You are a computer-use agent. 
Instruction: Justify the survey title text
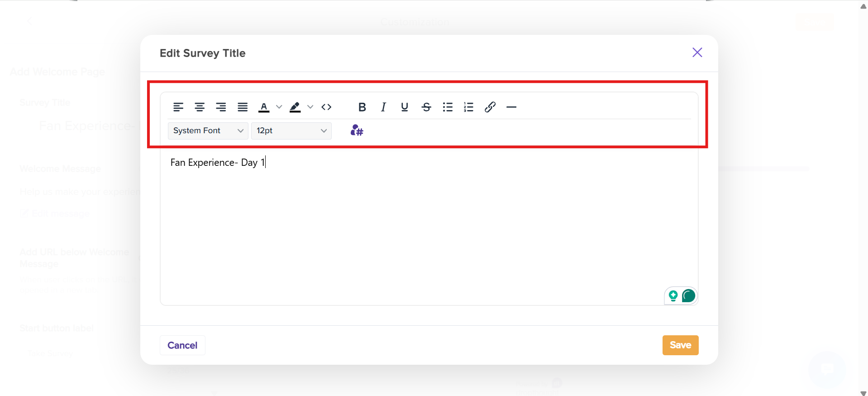point(243,107)
